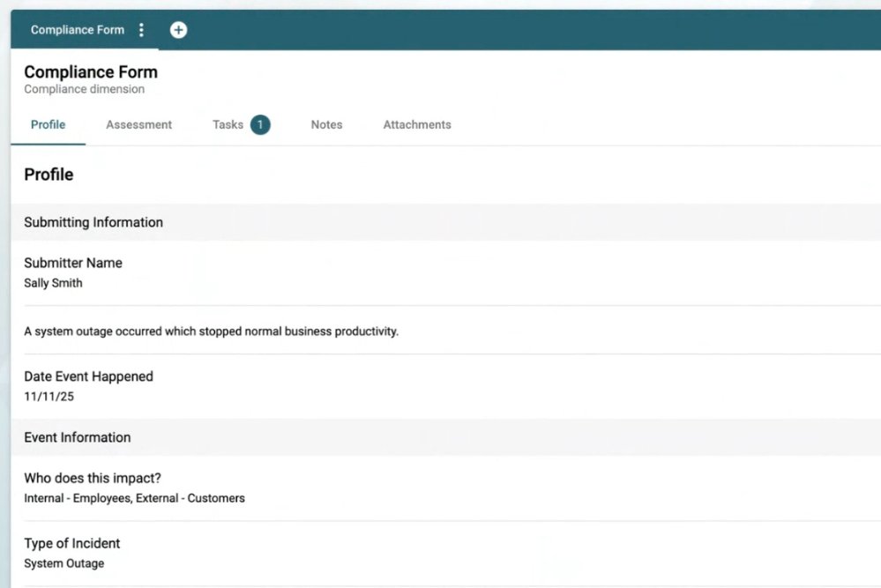Collapse the Event Information section header
The height and width of the screenshot is (588, 881).
[x=77, y=437]
